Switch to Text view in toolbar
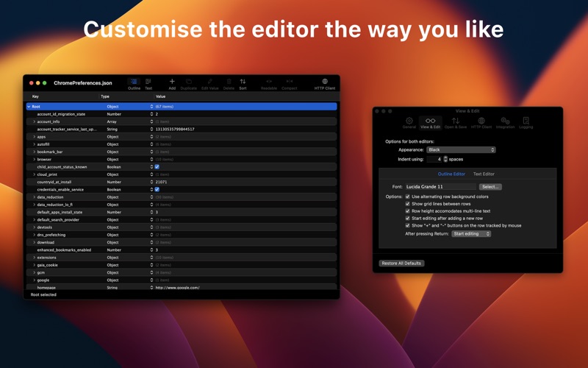The height and width of the screenshot is (368, 588). (148, 84)
